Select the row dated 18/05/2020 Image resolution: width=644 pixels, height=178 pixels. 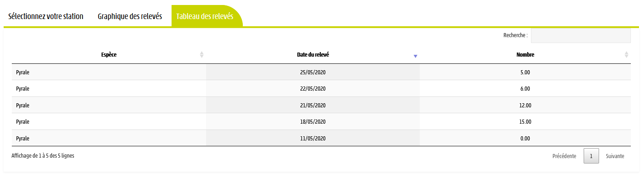321,121
